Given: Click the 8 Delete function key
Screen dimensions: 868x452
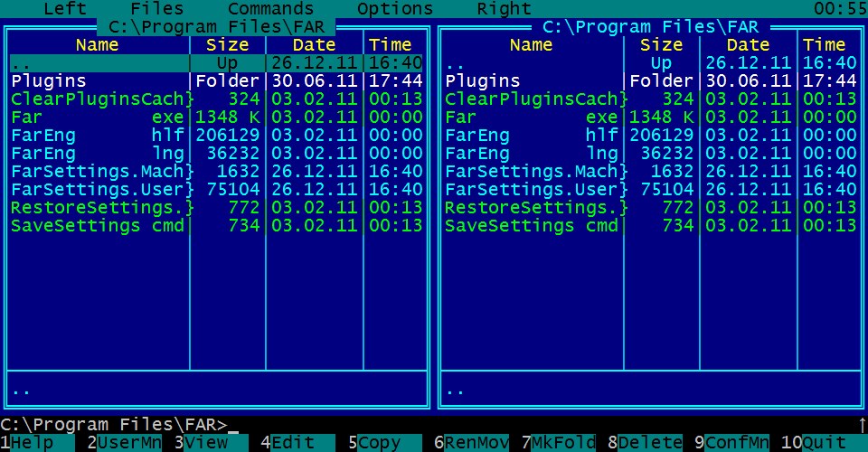Looking at the screenshot, I should tap(646, 443).
